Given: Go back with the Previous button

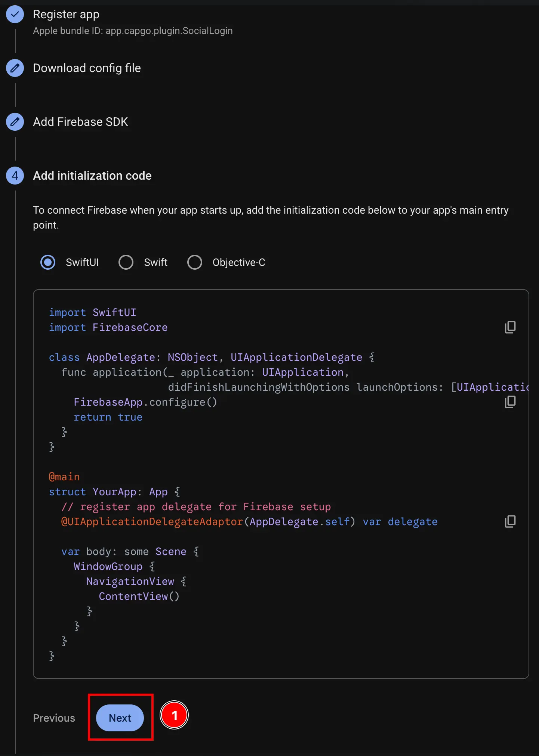Looking at the screenshot, I should [x=54, y=718].
